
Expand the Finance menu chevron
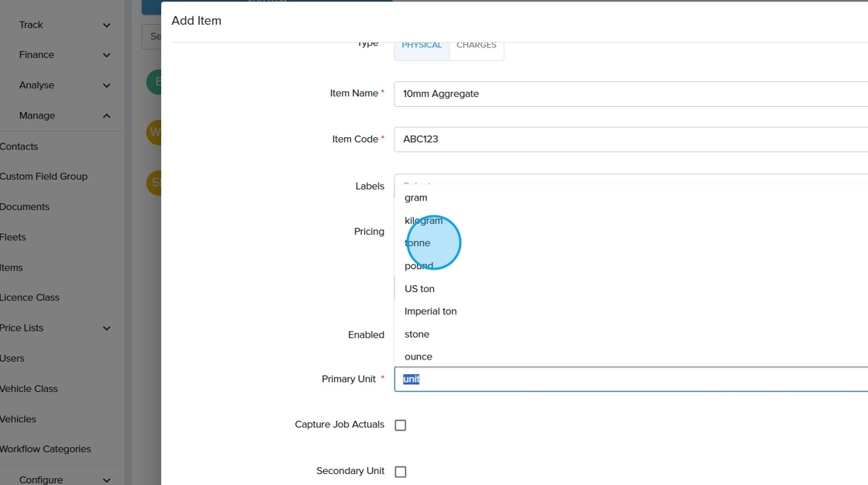[x=106, y=55]
